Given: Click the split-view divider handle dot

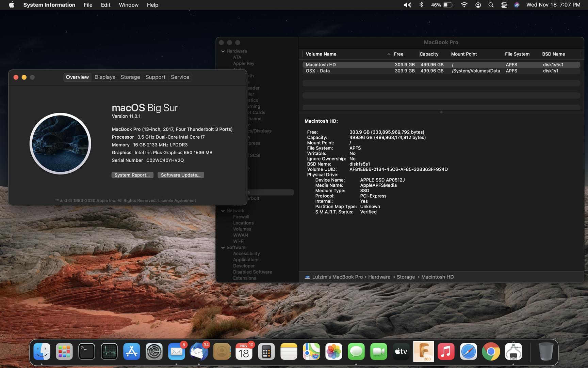Looking at the screenshot, I should tap(441, 112).
